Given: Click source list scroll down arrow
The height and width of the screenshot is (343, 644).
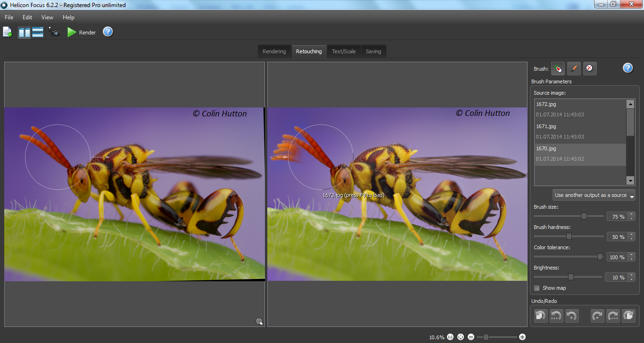Looking at the screenshot, I should 630,181.
